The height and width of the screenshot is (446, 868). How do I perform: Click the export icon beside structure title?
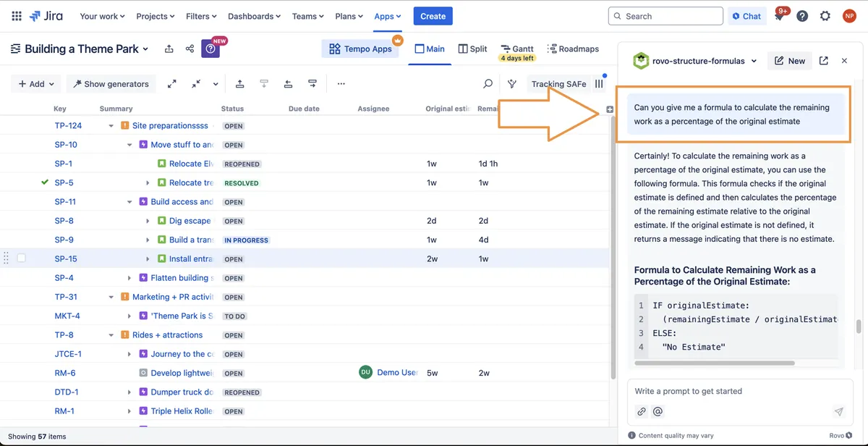pyautogui.click(x=169, y=49)
